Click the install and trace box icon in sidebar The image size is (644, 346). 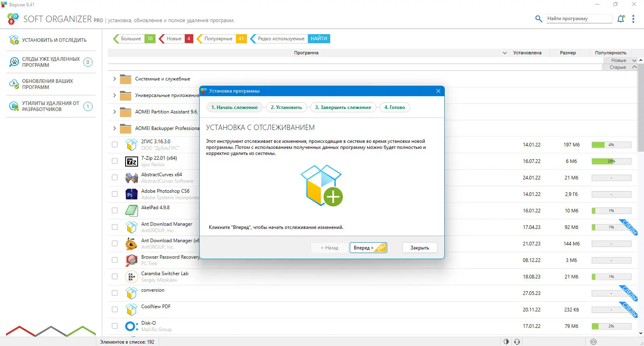(14, 40)
